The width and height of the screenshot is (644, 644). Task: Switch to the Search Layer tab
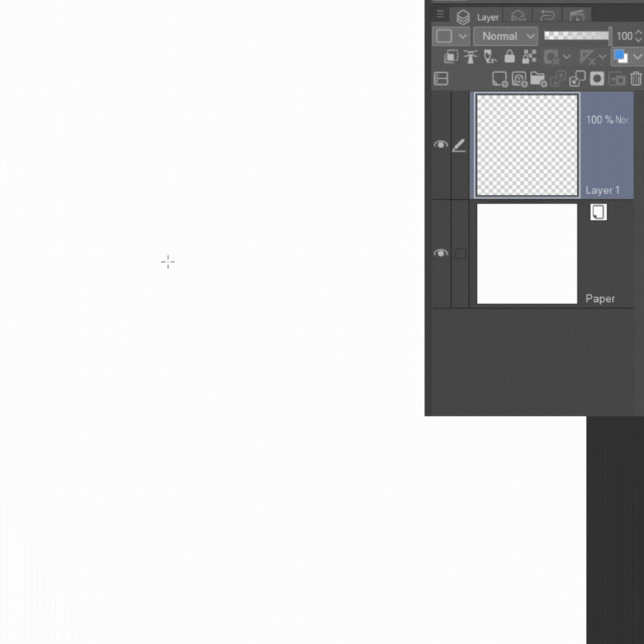click(517, 16)
